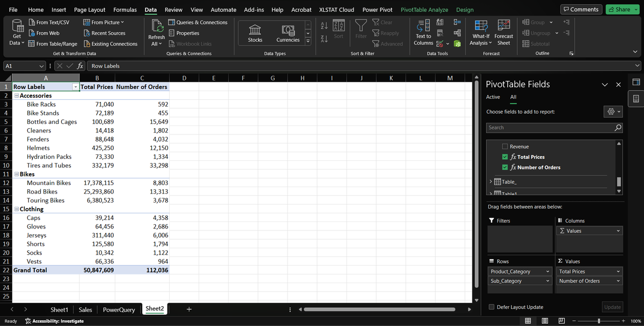Switch to Page Break Preview view
Screen dimensions: 644x326
point(561,321)
